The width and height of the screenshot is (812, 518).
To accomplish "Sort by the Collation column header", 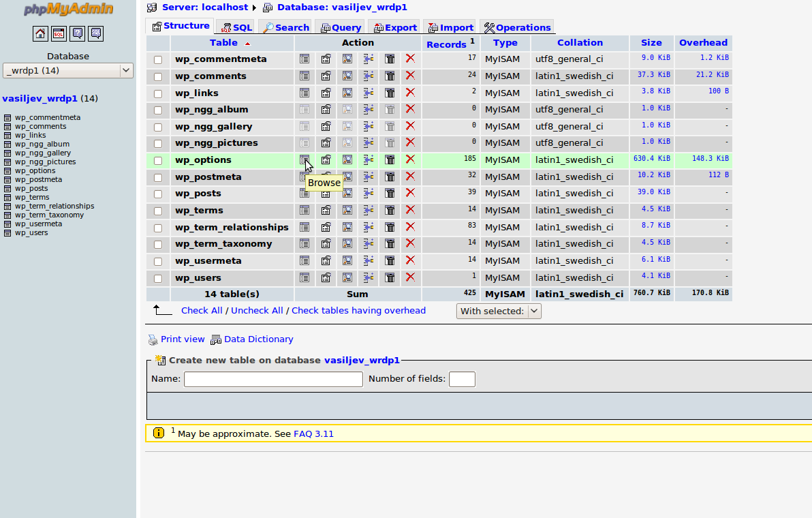I will coord(580,42).
